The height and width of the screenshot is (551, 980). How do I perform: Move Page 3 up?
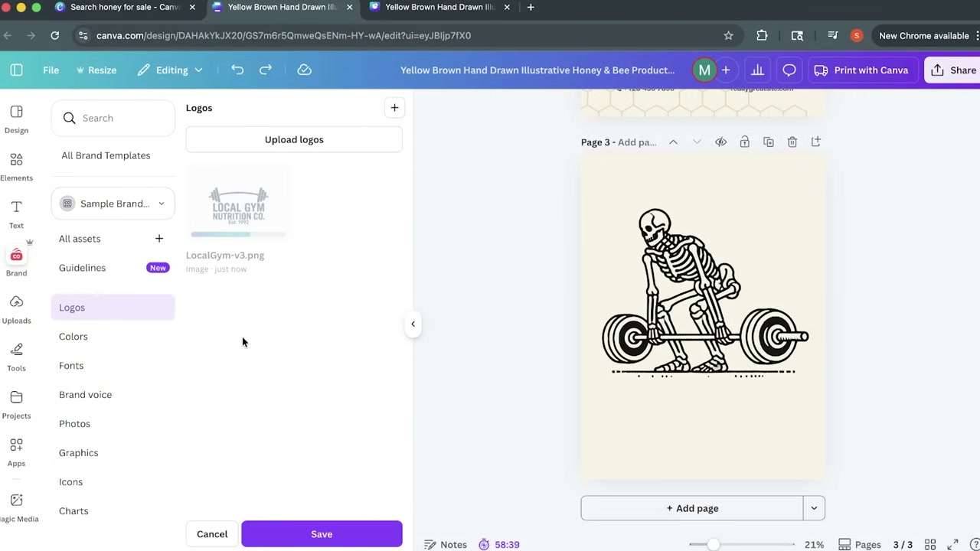tap(673, 142)
